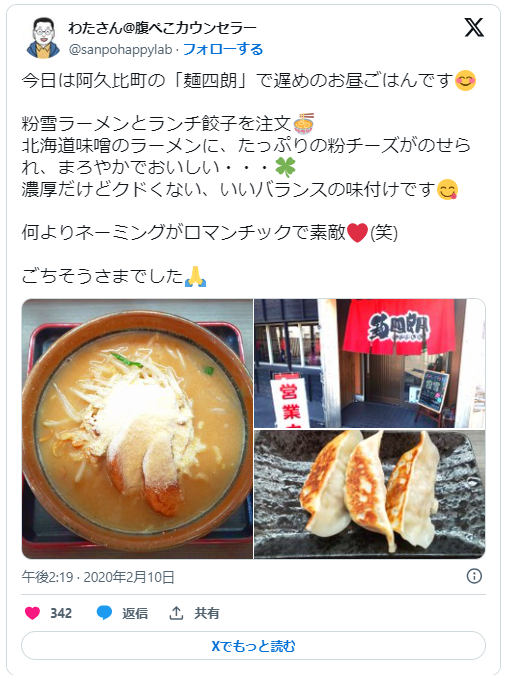Click the 共有 share label
The image size is (507, 686).
pos(206,613)
